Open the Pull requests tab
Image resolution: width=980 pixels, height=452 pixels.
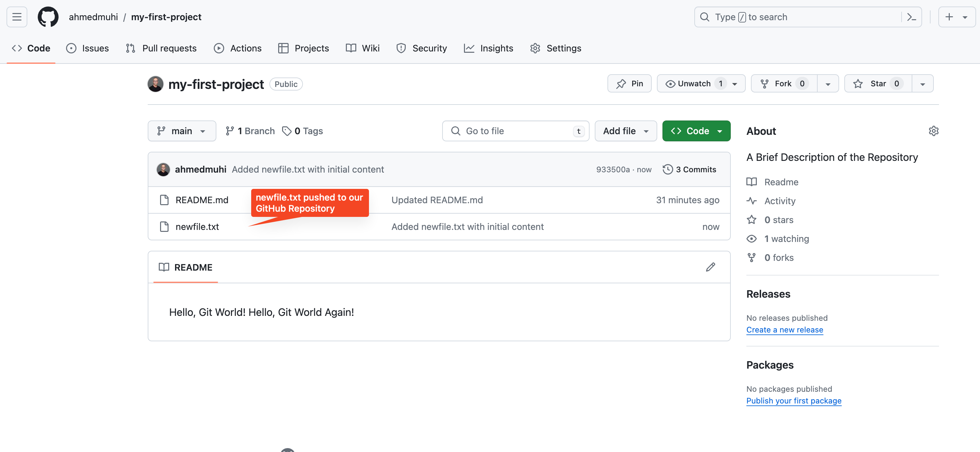161,49
